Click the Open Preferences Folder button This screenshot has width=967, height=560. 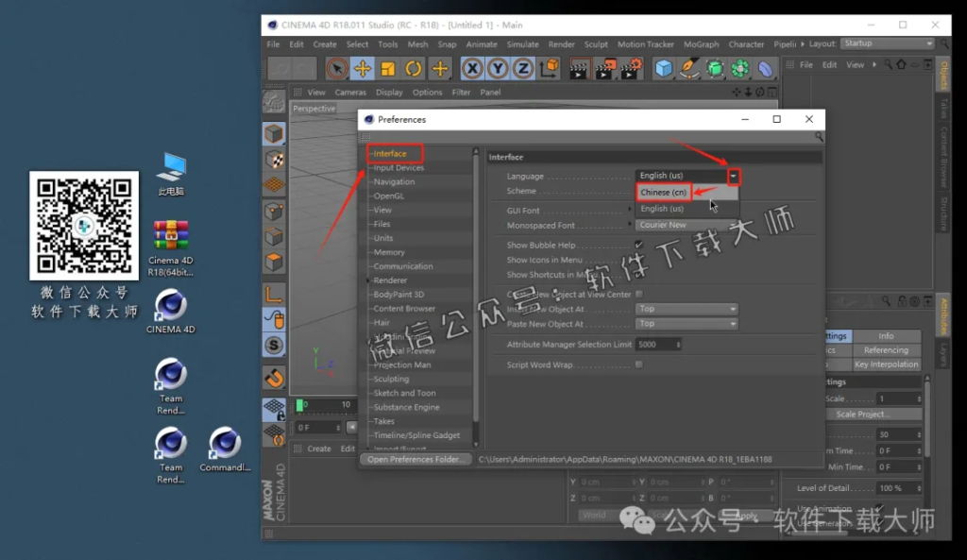tap(416, 459)
